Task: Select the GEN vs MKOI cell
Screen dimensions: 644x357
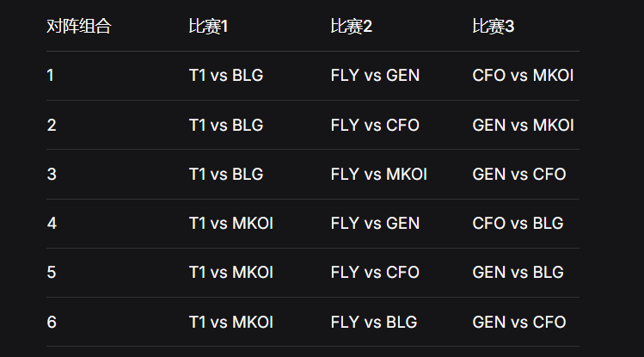Action: [523, 125]
